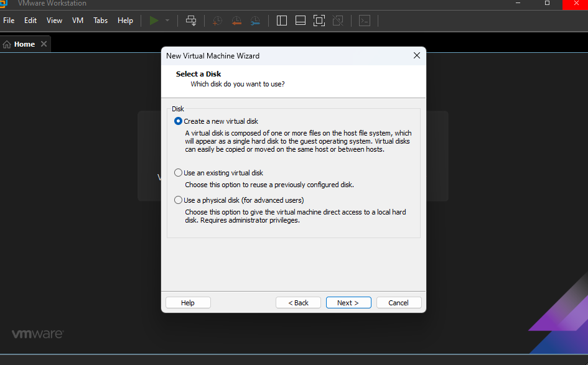Switch to the Home tab

(x=24, y=44)
